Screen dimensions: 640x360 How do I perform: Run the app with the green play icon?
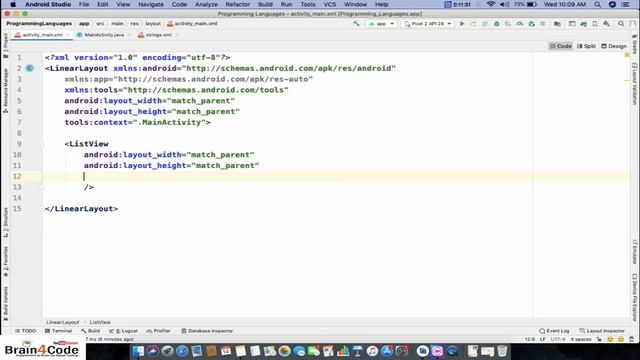pos(462,24)
